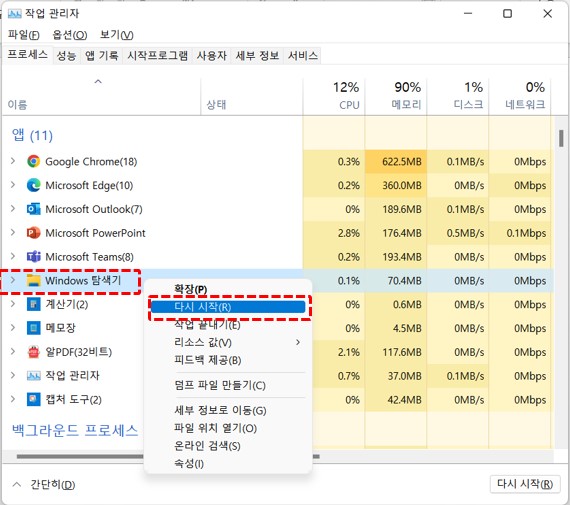Choose 피드백 제공(B) in the context menu
570x505 pixels.
(228, 360)
